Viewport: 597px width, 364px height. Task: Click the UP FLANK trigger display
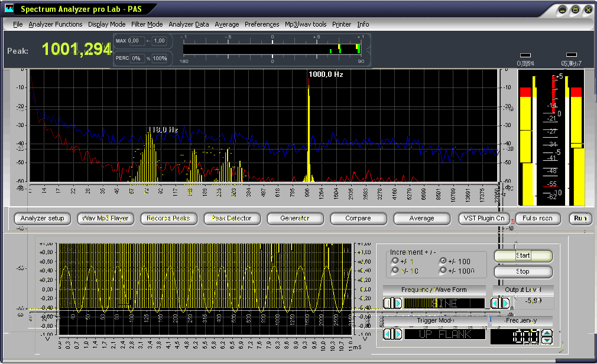point(444,334)
